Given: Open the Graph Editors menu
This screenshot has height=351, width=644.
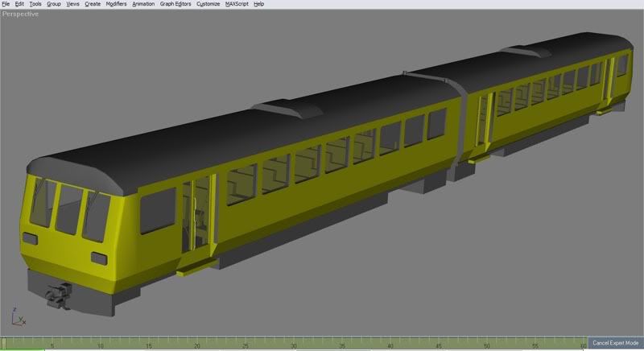Looking at the screenshot, I should tap(175, 4).
